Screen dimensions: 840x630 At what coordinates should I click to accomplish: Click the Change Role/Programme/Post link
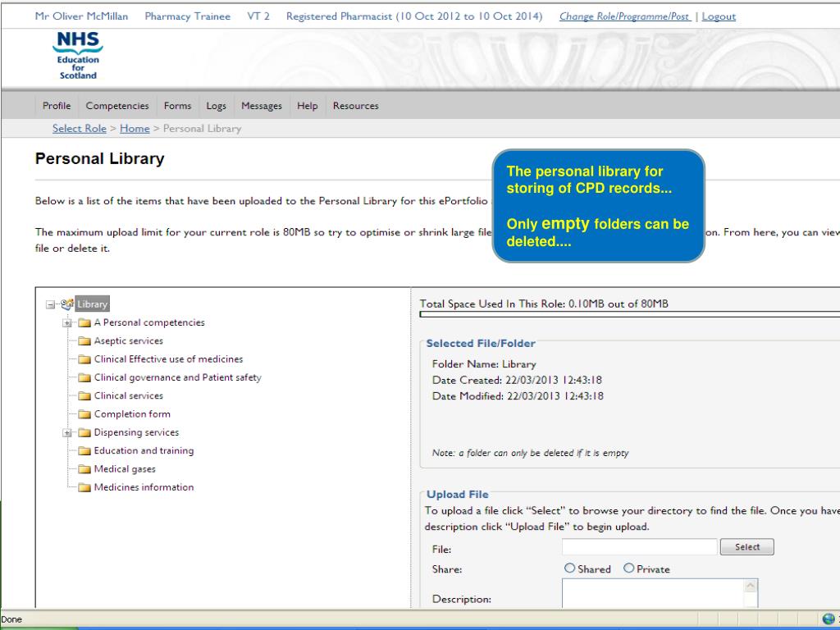click(624, 16)
